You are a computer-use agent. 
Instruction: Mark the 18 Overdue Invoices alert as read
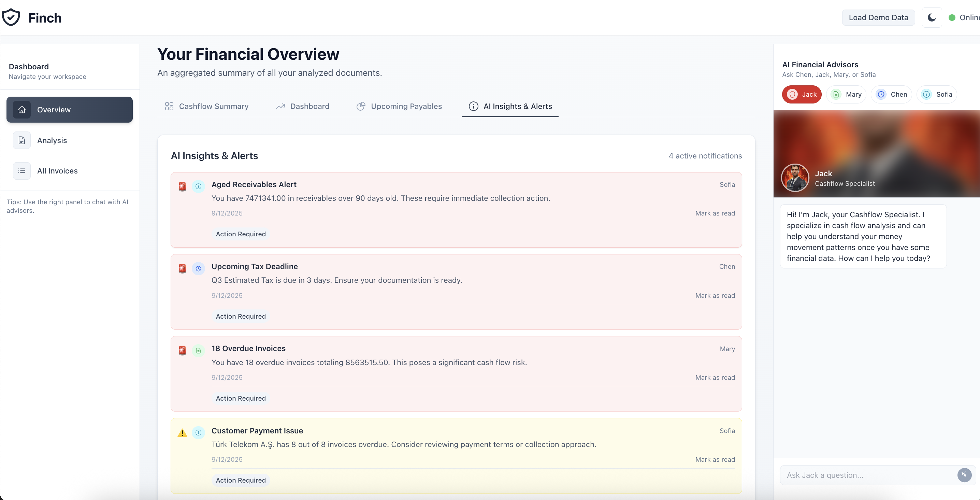click(x=715, y=377)
